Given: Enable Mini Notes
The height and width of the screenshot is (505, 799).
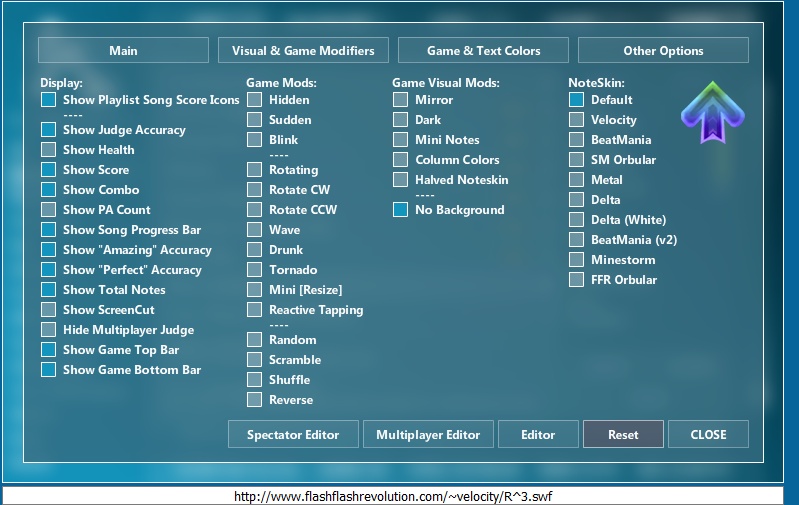Looking at the screenshot, I should 401,140.
